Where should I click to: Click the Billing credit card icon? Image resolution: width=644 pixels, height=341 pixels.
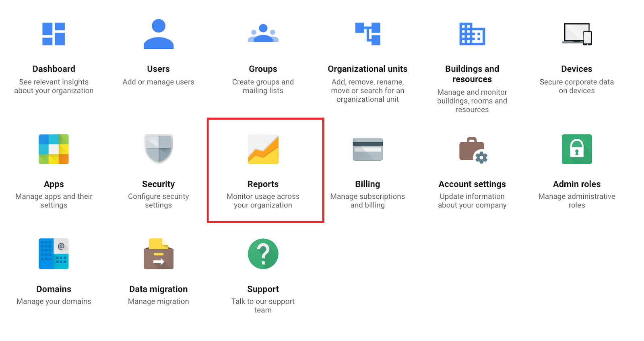tap(368, 149)
